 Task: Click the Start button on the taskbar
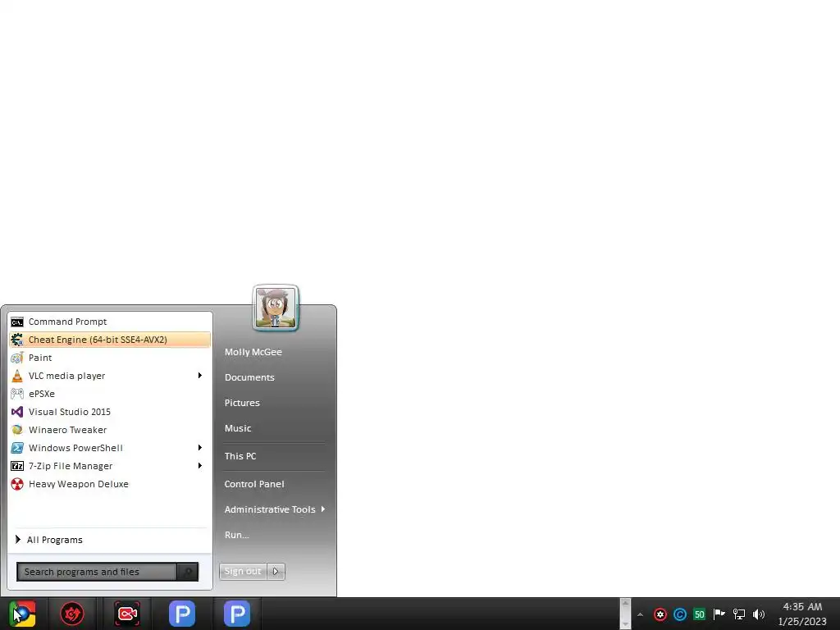pyautogui.click(x=22, y=614)
